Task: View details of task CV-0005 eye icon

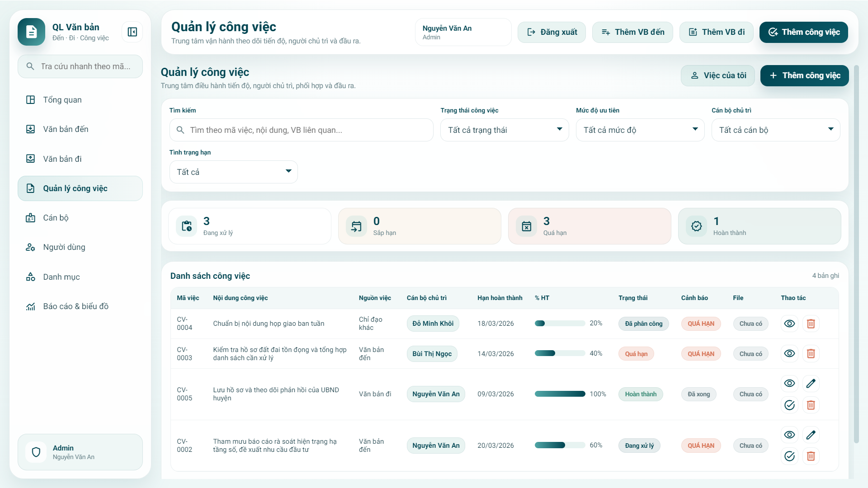Action: [x=789, y=384]
